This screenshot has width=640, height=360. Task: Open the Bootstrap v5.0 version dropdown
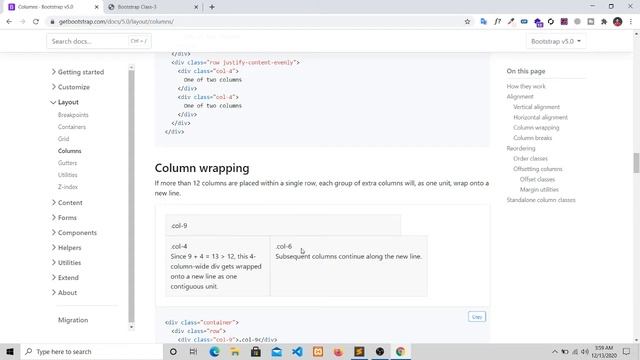556,41
